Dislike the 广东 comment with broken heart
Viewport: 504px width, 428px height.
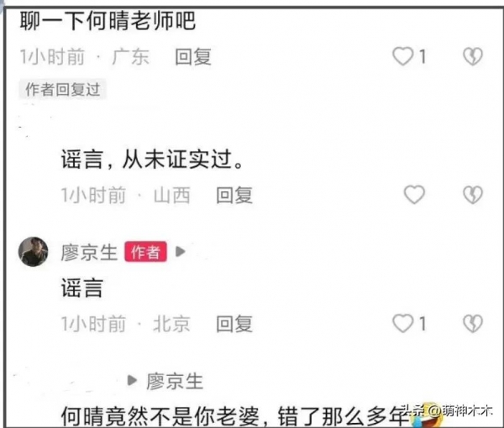[473, 56]
